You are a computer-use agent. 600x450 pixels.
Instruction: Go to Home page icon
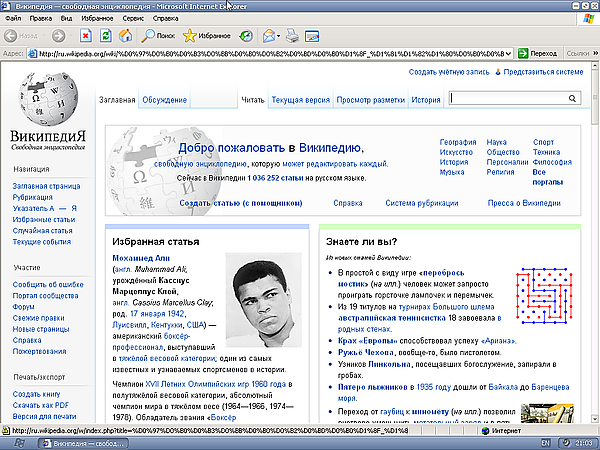pos(126,35)
